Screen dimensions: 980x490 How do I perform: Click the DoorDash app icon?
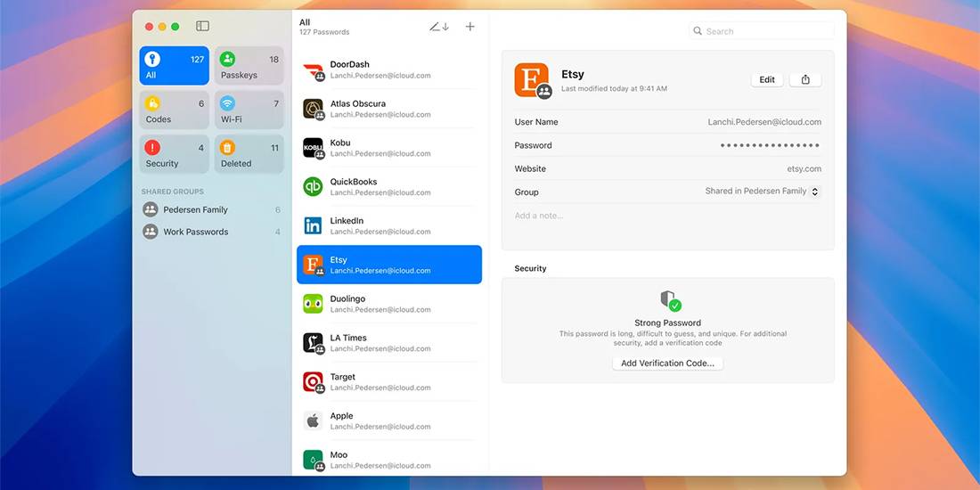click(313, 70)
